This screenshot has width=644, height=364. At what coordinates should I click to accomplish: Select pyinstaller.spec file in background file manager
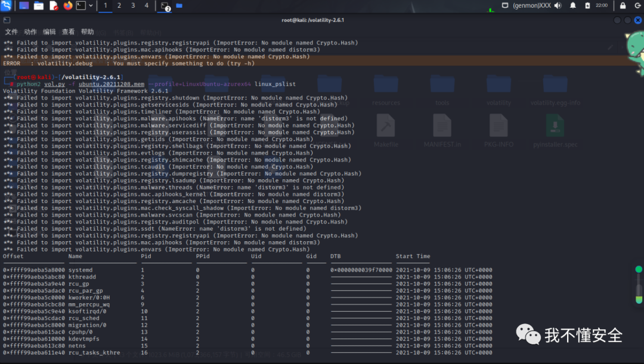point(555,131)
